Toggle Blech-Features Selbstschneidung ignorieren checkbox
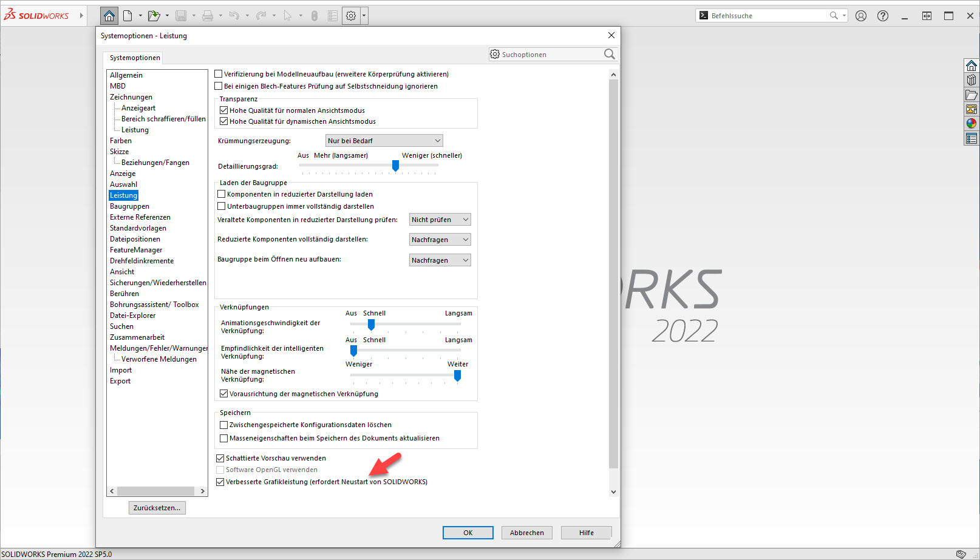Screen dimensions: 980x560 [219, 86]
